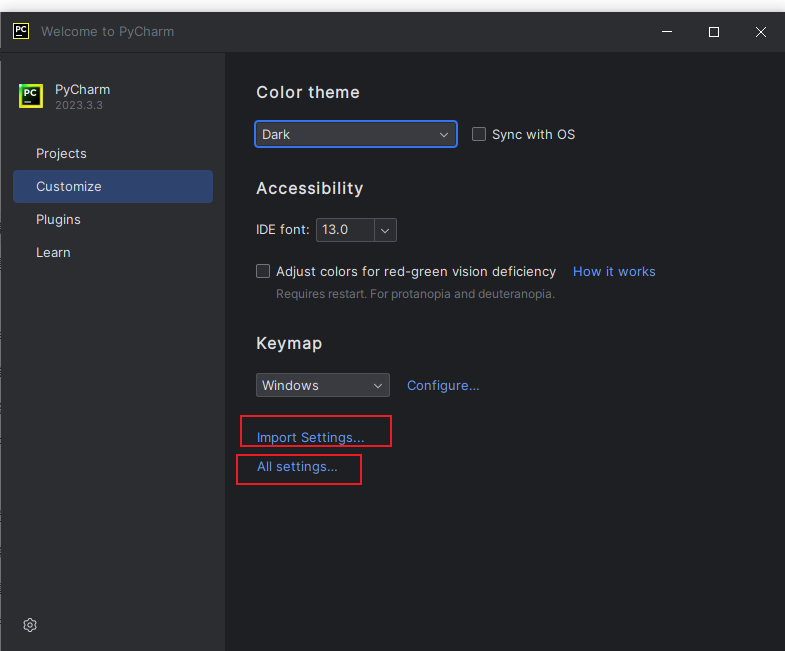Click the 'PyCharm' product name in the sidebar
Screen dimensions: 785x651
pos(83,90)
